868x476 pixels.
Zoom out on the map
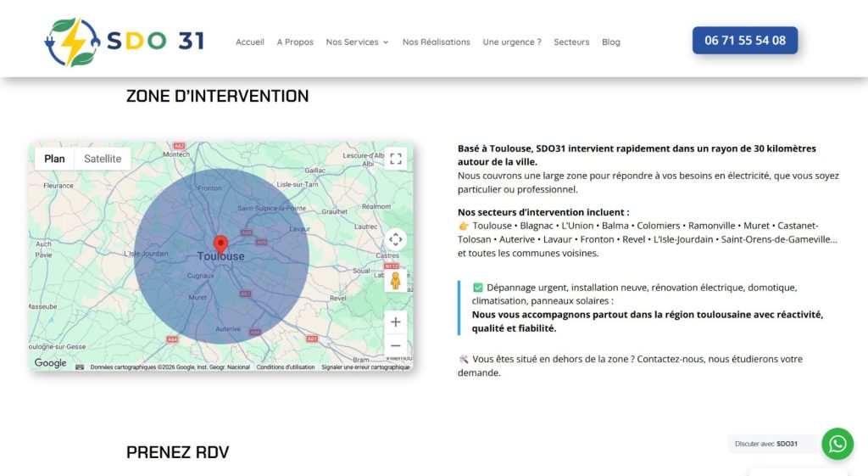395,346
